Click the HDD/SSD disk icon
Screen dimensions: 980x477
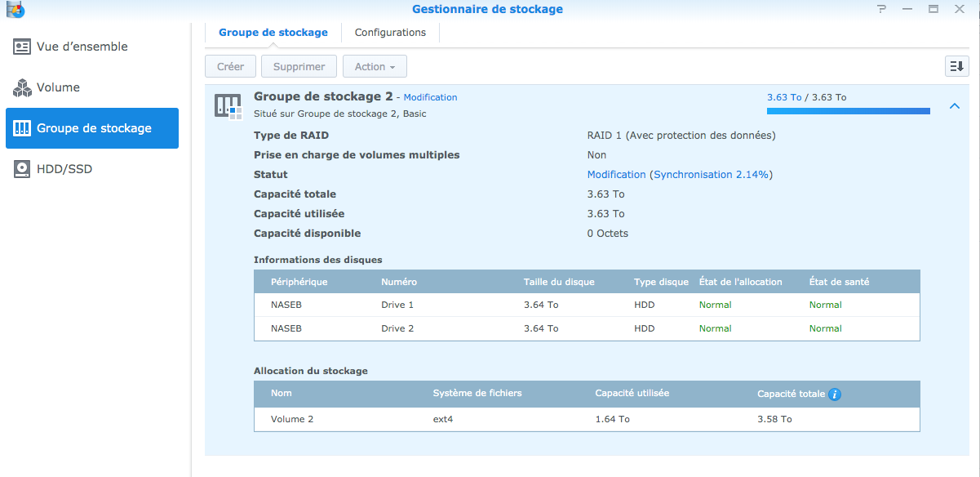pos(22,169)
